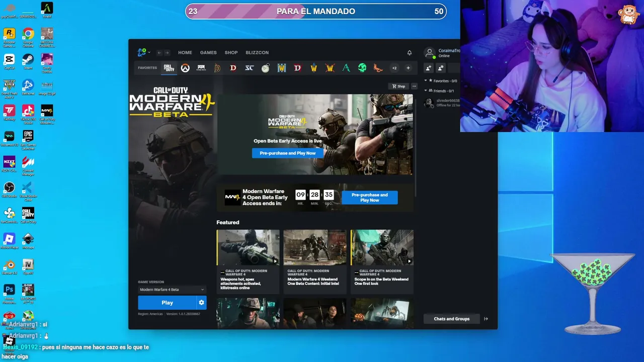Collapse the social panel with arrow icon

[486, 319]
